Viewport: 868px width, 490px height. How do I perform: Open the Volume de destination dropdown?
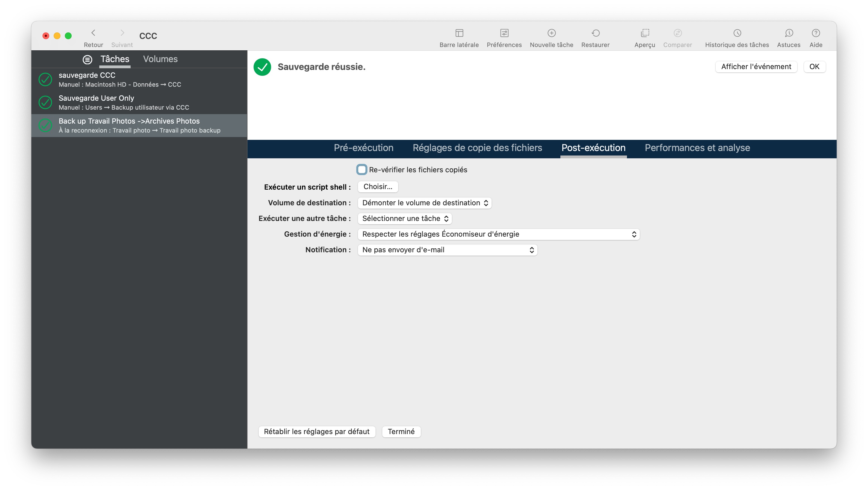(x=424, y=203)
